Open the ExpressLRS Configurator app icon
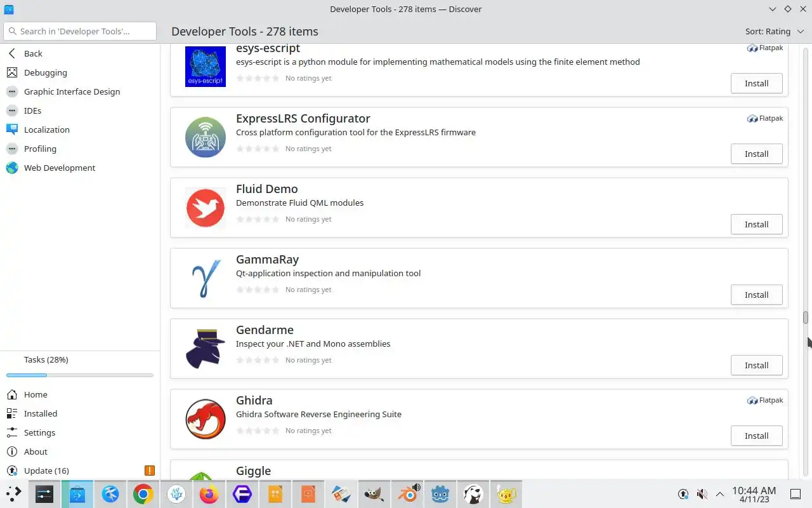 click(x=206, y=137)
